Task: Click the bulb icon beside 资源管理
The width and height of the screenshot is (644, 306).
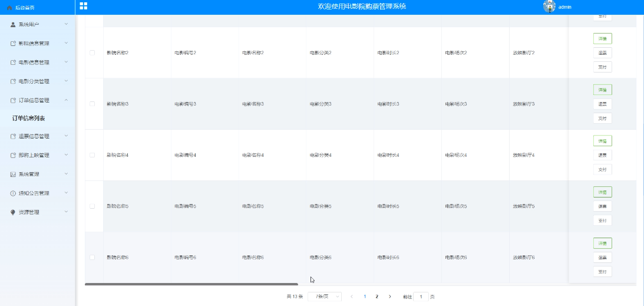Action: [13, 212]
